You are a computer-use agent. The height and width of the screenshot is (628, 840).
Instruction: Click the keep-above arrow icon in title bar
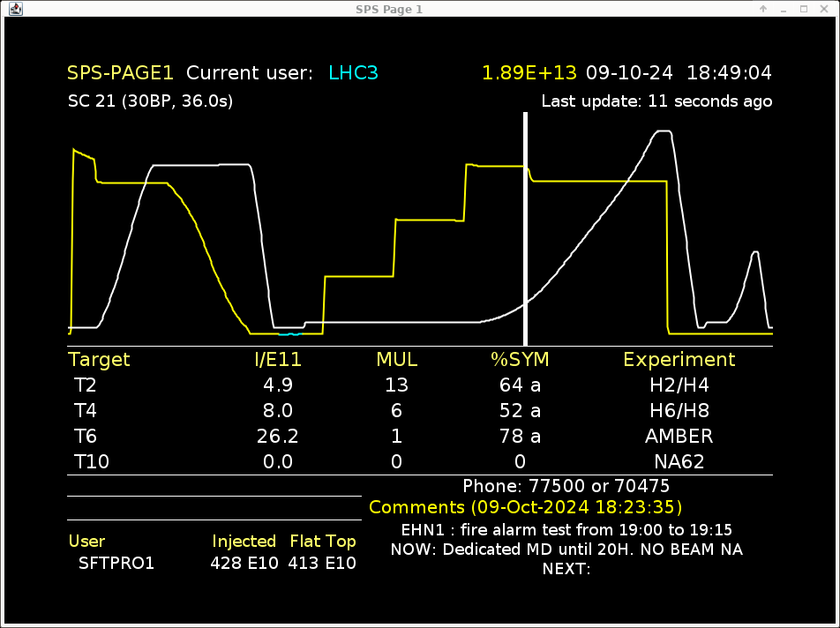[x=762, y=8]
